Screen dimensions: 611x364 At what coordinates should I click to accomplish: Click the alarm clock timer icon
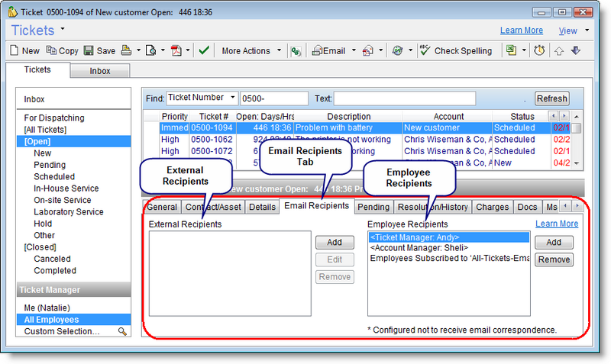pos(540,51)
